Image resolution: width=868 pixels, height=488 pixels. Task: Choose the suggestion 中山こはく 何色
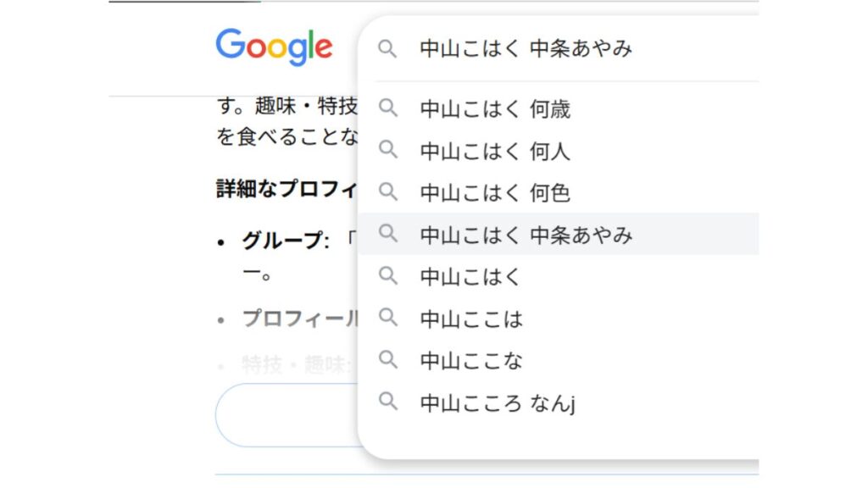tap(495, 193)
